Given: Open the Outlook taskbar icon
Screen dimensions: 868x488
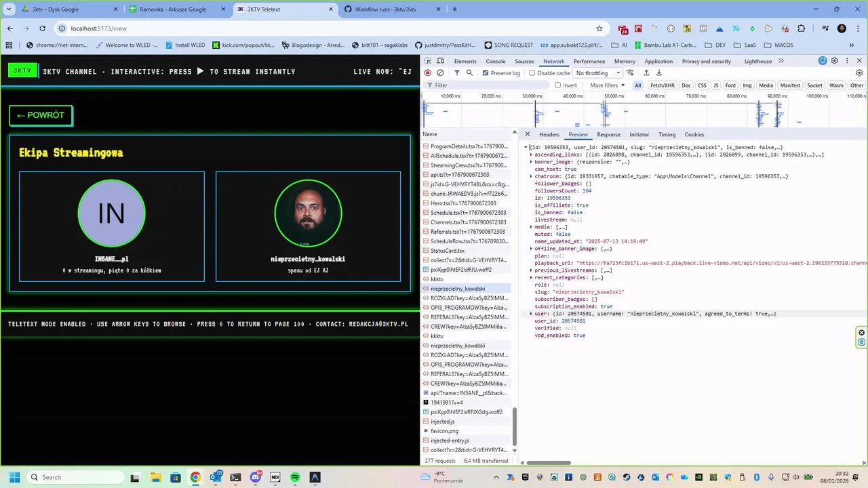Looking at the screenshot, I should tap(216, 477).
